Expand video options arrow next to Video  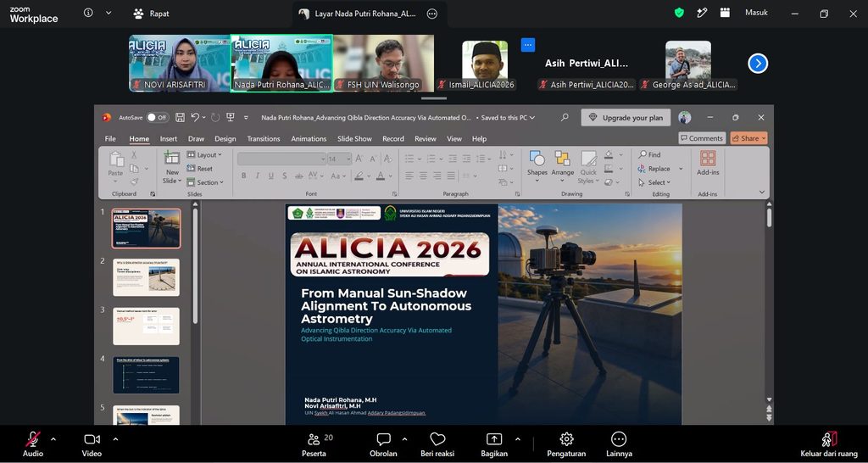(115, 439)
